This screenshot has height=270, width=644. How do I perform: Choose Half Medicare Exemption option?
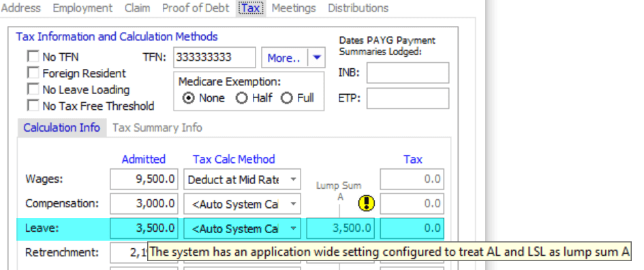point(241,98)
